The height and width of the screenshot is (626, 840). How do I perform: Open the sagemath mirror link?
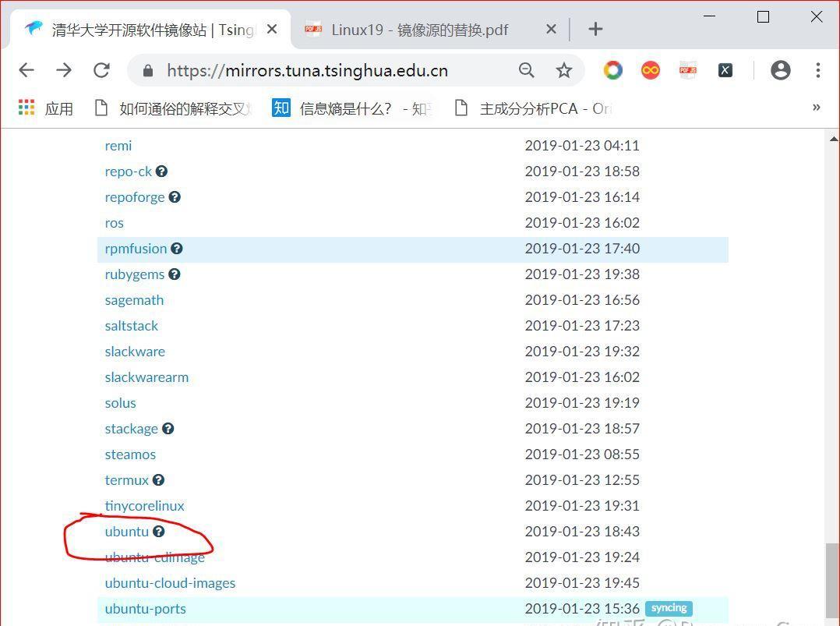tap(135, 300)
